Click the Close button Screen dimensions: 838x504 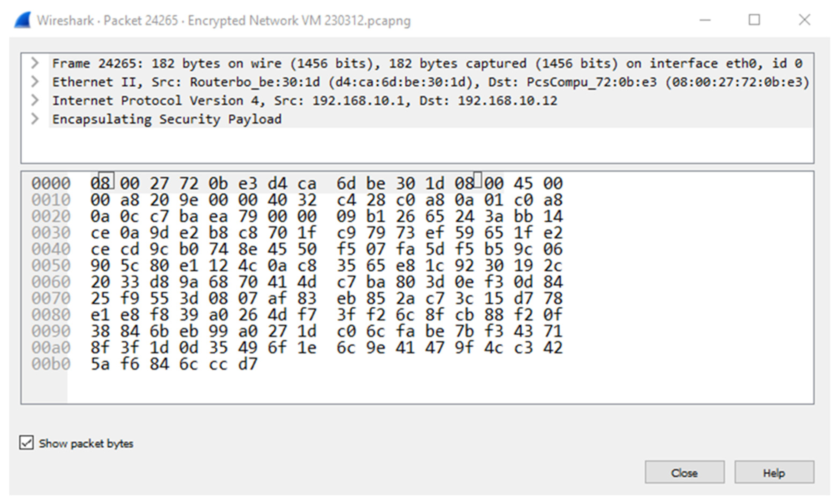pos(684,472)
